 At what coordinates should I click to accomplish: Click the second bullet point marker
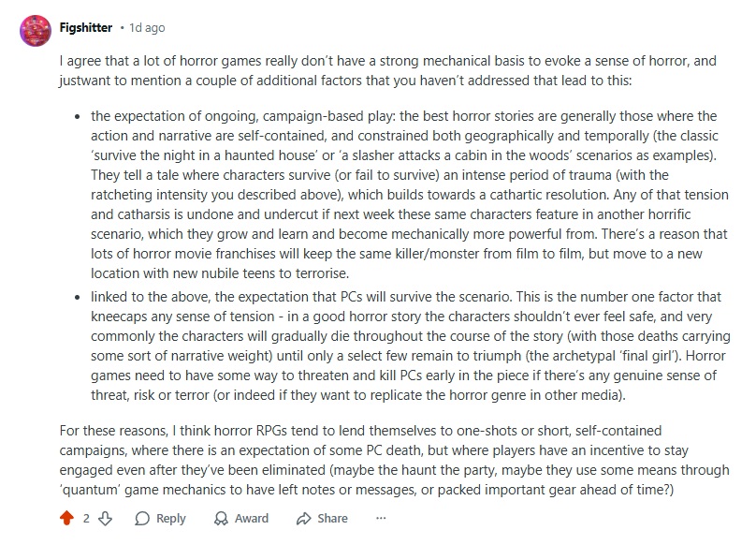tap(77, 297)
